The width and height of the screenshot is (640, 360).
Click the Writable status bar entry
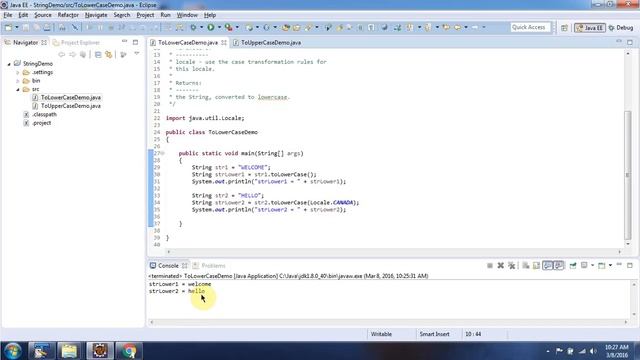click(x=381, y=334)
